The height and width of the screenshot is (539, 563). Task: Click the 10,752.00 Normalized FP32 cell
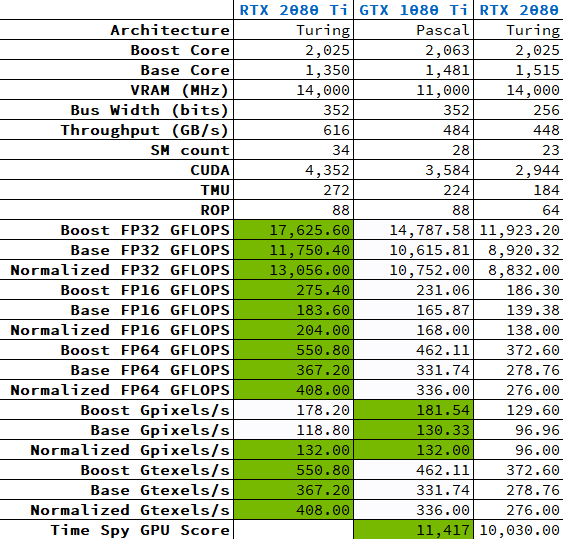414,270
